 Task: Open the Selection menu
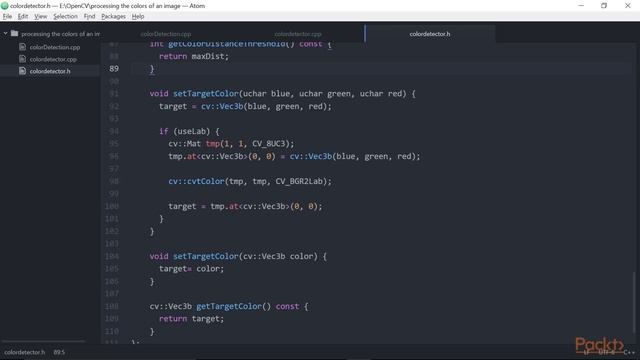(x=65, y=16)
